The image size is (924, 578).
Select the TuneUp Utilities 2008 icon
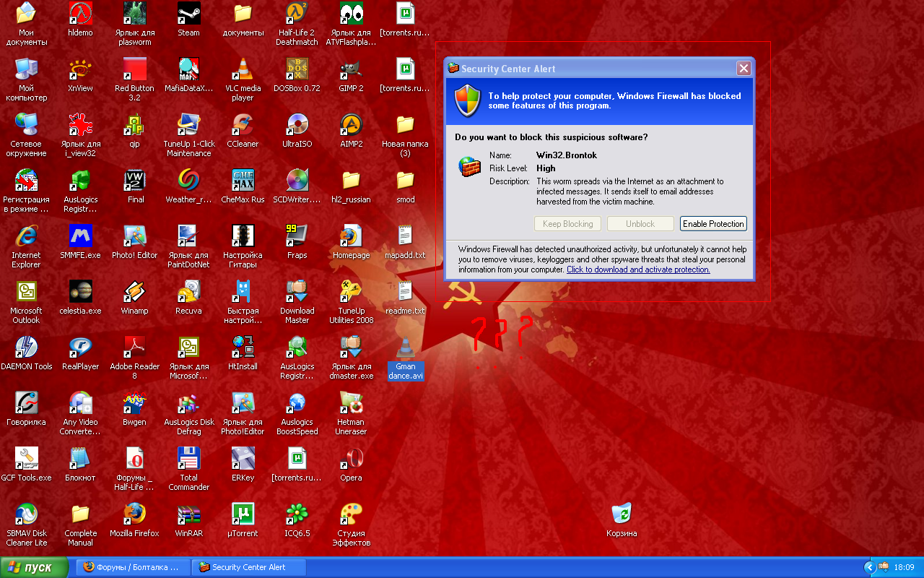point(352,291)
